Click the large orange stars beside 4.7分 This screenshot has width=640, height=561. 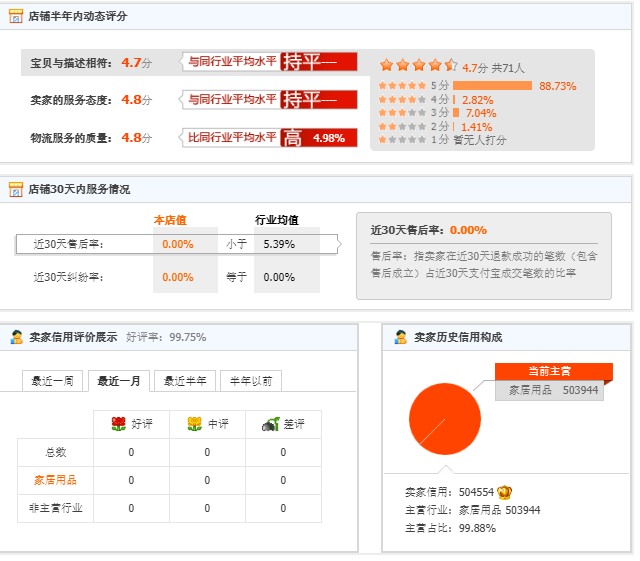click(x=418, y=65)
